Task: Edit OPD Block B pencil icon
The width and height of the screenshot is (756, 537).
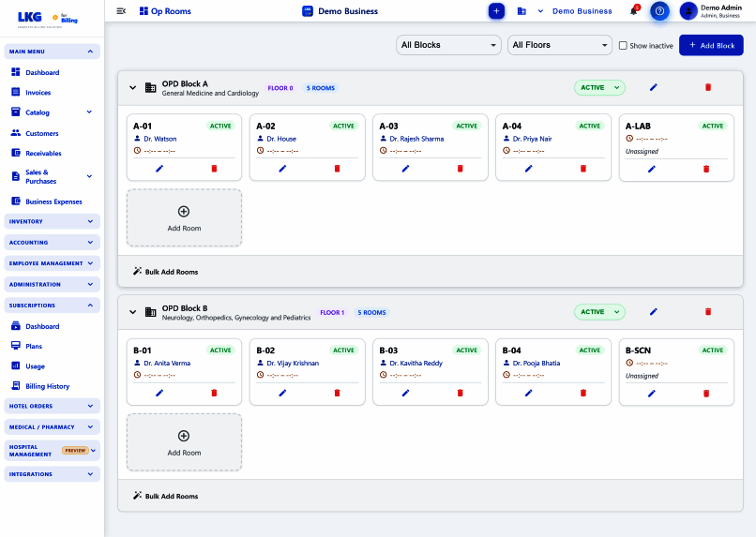Action: (x=654, y=311)
